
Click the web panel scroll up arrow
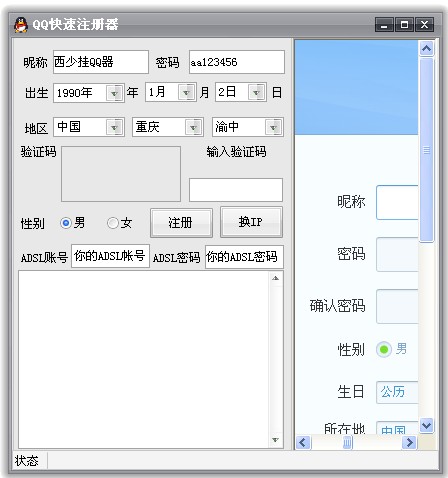(x=426, y=49)
